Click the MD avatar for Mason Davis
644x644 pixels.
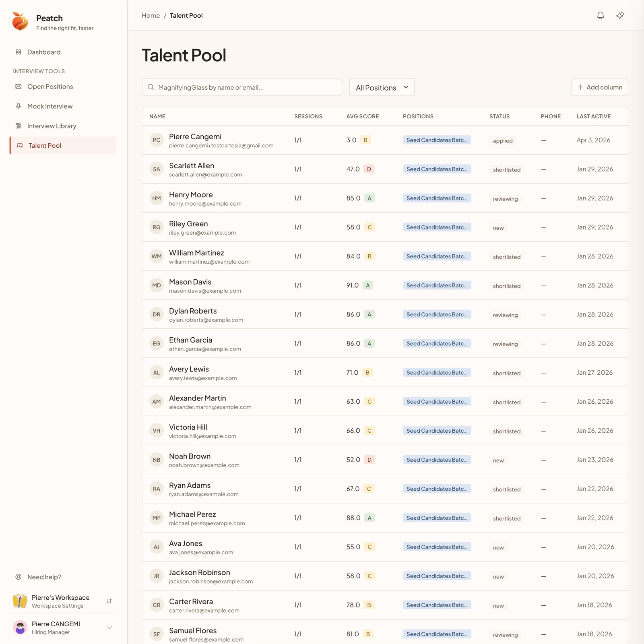coord(157,285)
